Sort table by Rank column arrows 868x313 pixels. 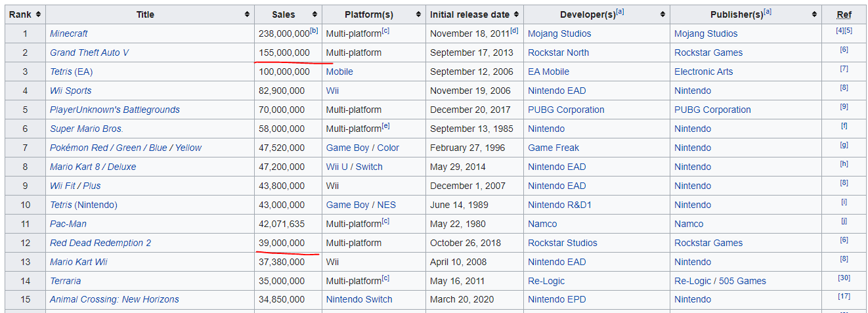tap(38, 14)
